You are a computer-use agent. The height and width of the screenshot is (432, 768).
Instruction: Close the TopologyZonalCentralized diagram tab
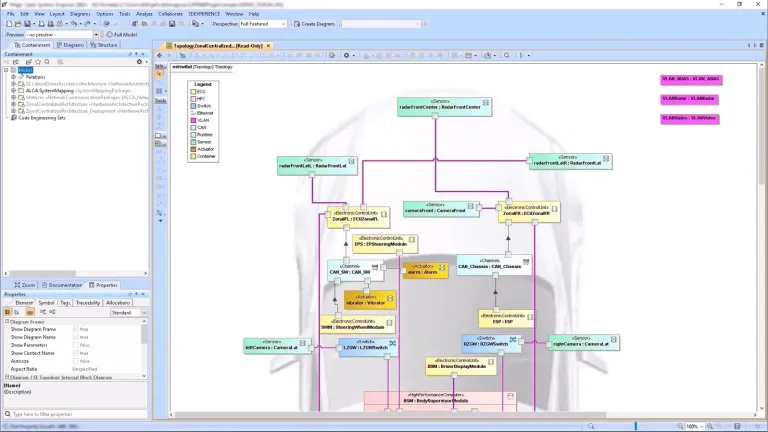pyautogui.click(x=268, y=46)
